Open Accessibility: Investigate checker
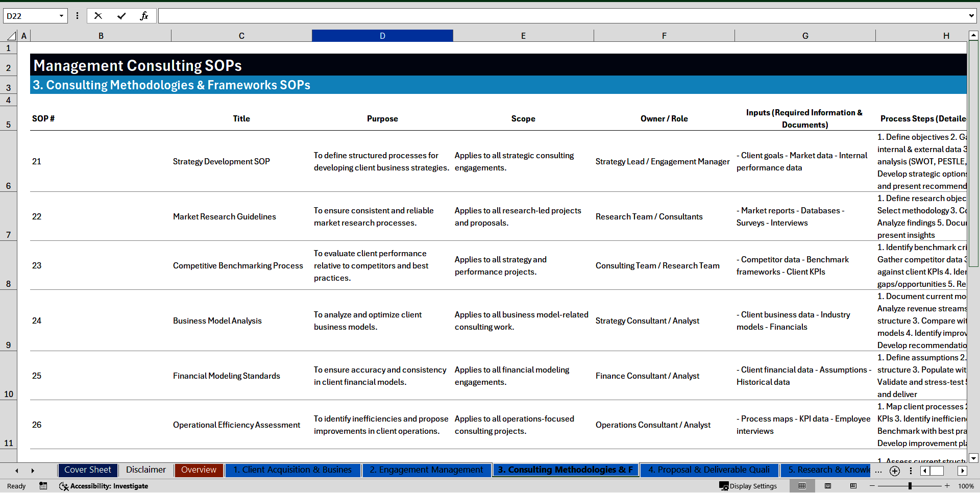 104,486
